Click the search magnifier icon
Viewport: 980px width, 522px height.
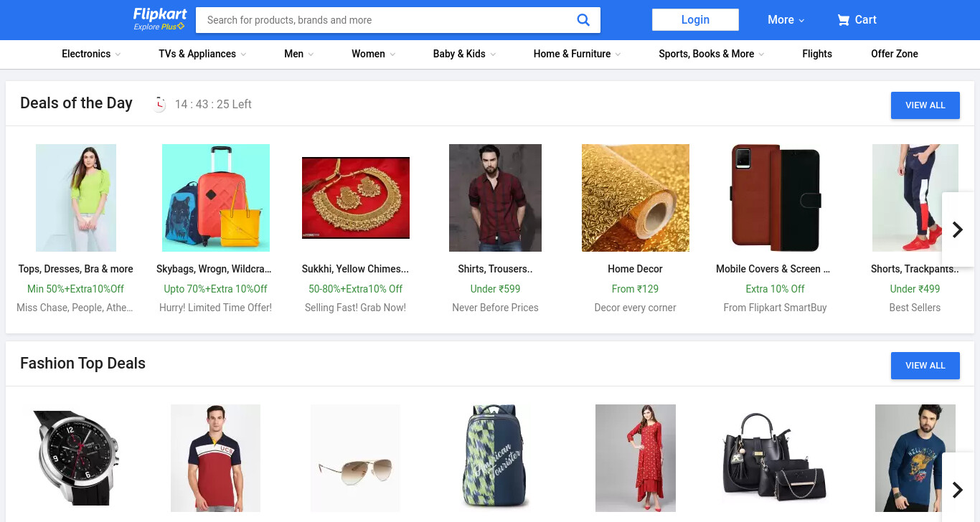pos(583,20)
